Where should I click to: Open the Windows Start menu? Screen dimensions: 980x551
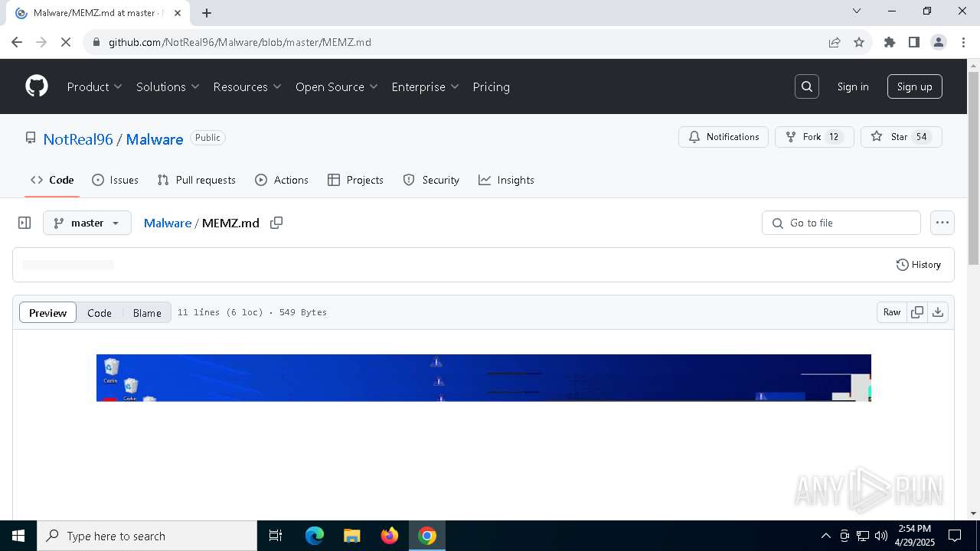point(18,536)
